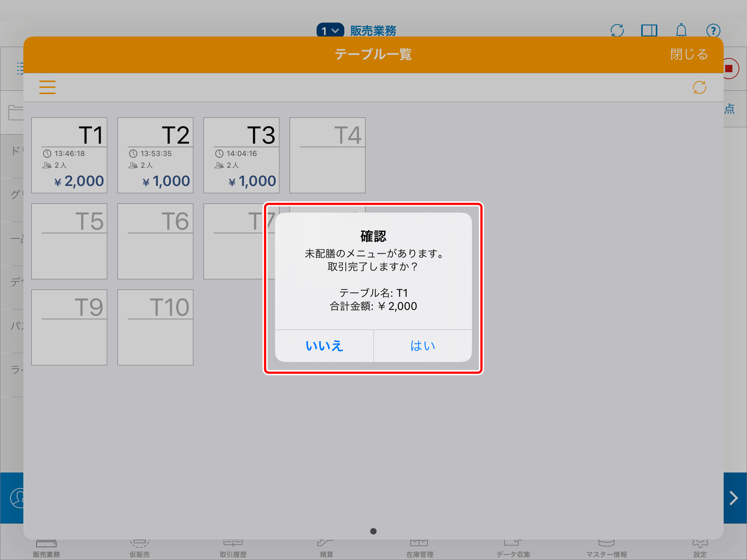Click the blue sync icon in header
This screenshot has height=560, width=747.
[x=617, y=30]
